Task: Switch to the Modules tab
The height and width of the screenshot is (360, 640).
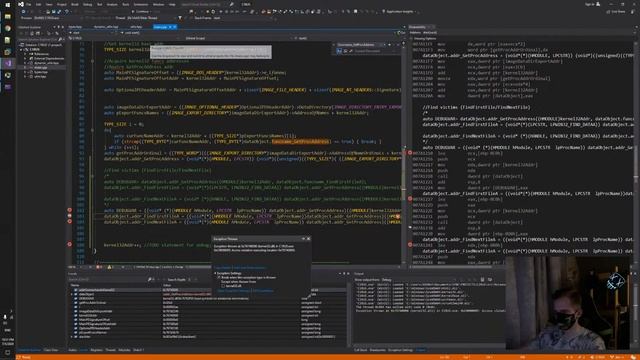Action: (124, 350)
